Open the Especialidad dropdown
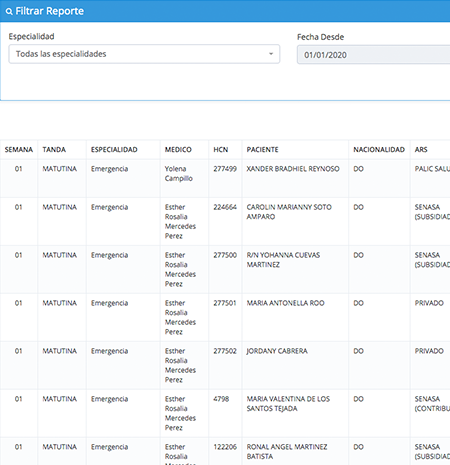 144,54
